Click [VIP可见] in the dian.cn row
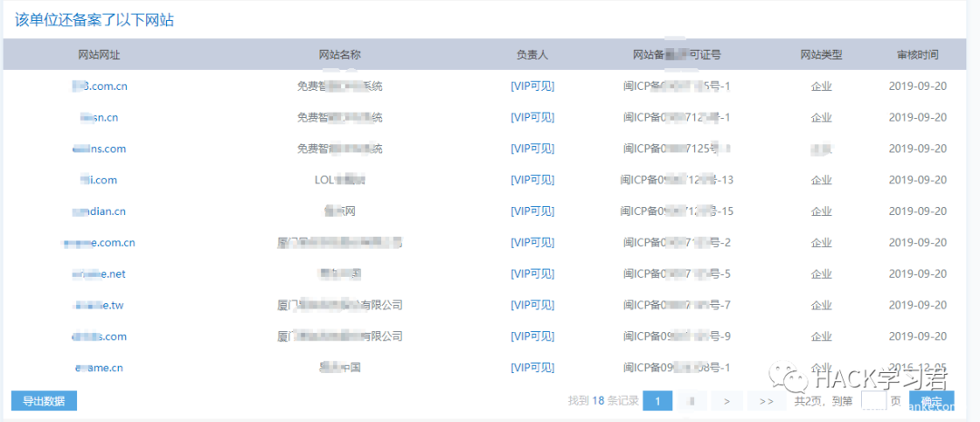This screenshot has width=980, height=422. [x=533, y=211]
